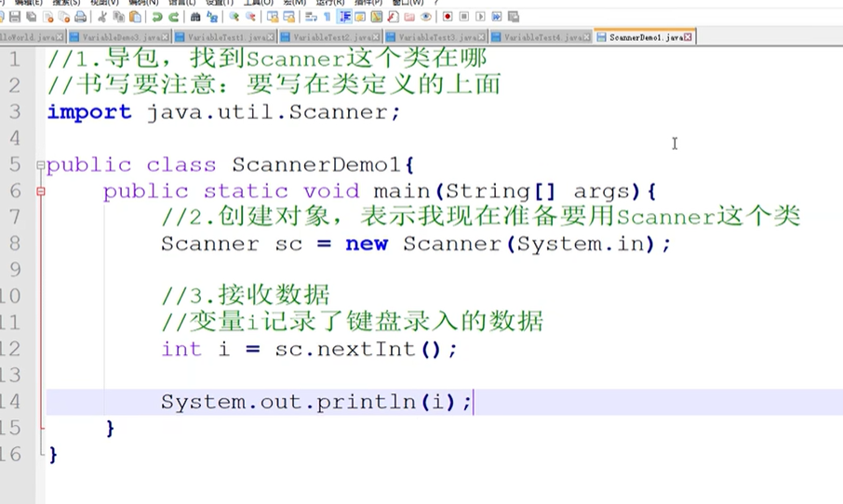
Task: Click the Paste clipboard icon
Action: pyautogui.click(x=136, y=17)
